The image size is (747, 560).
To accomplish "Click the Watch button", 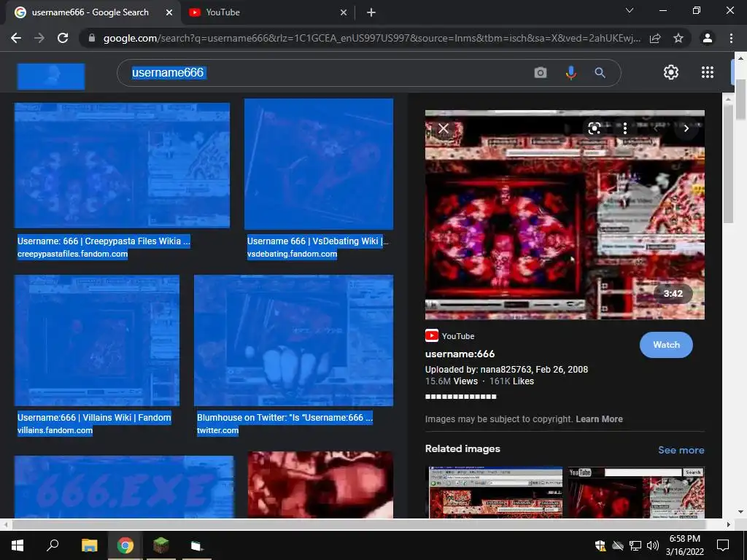I will 666,345.
